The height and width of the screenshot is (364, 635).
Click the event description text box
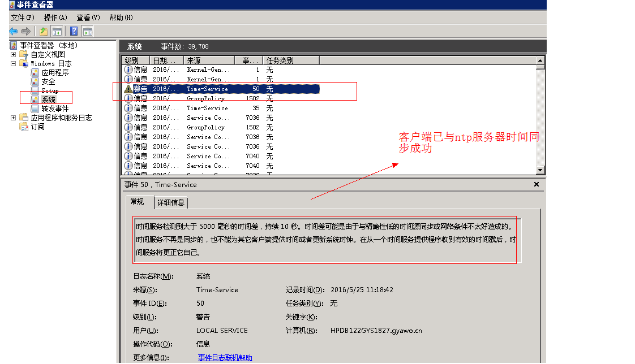pos(327,240)
